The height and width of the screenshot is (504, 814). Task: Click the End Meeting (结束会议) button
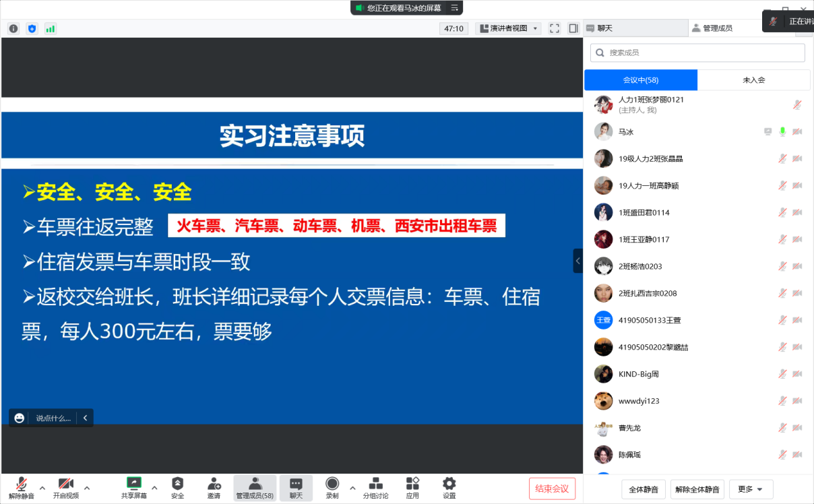pos(552,489)
